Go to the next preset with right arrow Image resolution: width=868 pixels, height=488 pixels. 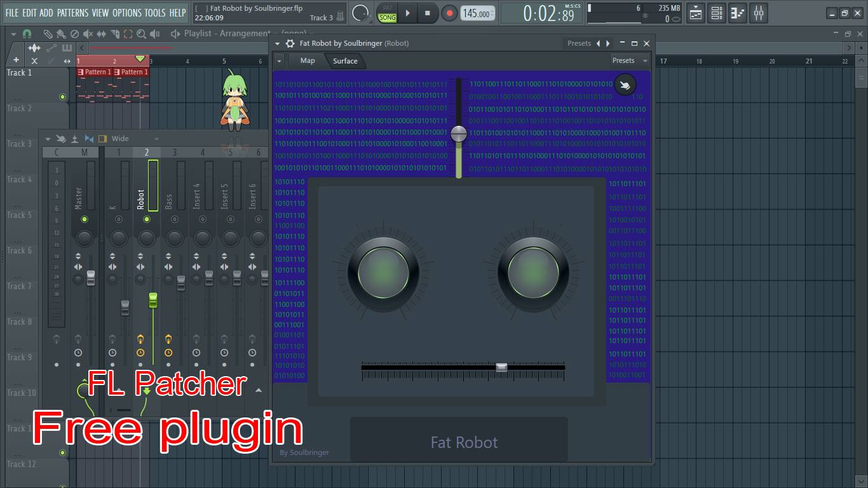(x=608, y=43)
